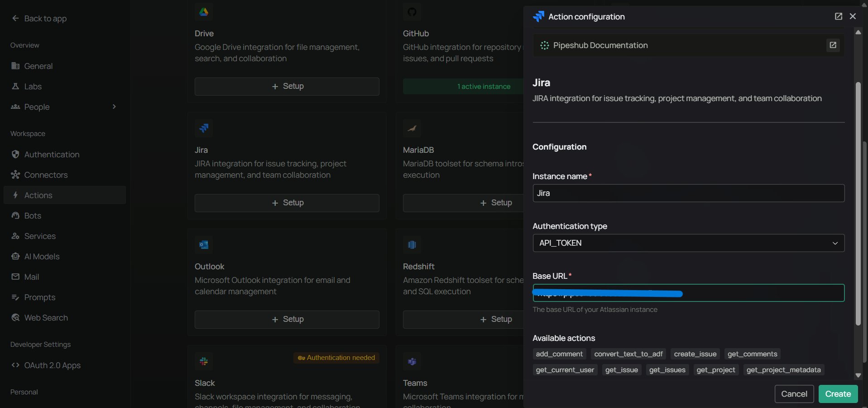This screenshot has width=868, height=408.
Task: Open Web Search settings
Action: pyautogui.click(x=65, y=318)
